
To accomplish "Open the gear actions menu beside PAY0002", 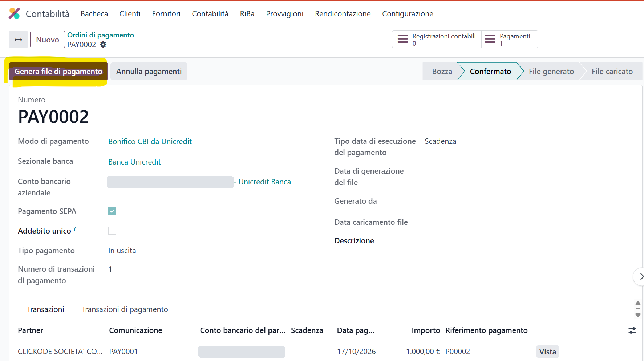I will pos(103,44).
